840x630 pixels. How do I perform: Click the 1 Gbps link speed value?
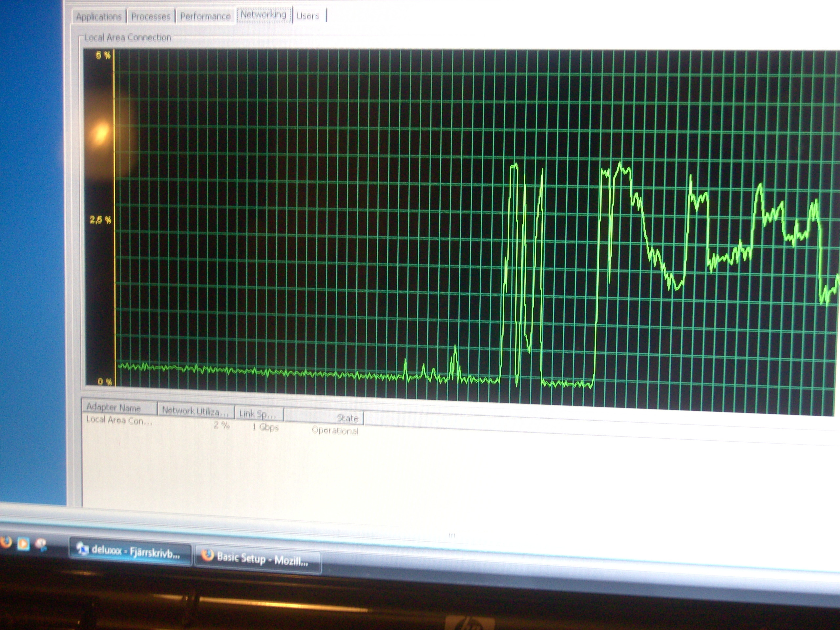pyautogui.click(x=265, y=427)
